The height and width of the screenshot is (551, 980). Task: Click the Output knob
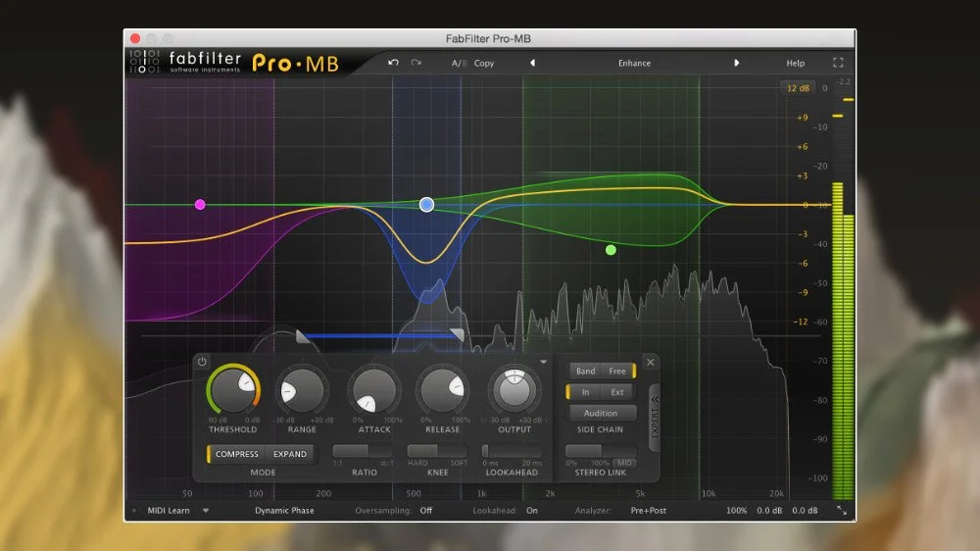click(514, 389)
